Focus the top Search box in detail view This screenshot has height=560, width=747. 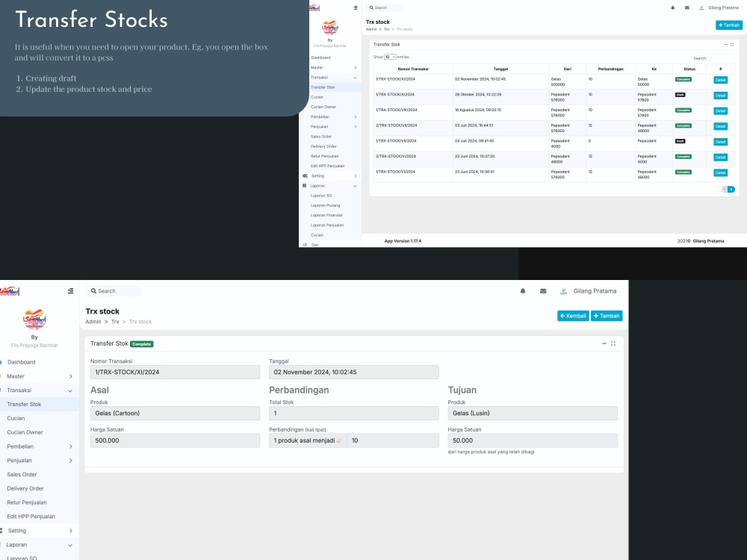113,291
